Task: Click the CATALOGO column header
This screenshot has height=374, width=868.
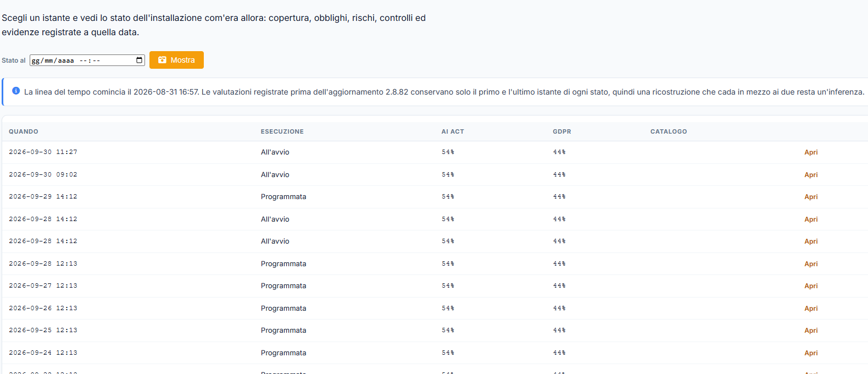Action: (669, 131)
